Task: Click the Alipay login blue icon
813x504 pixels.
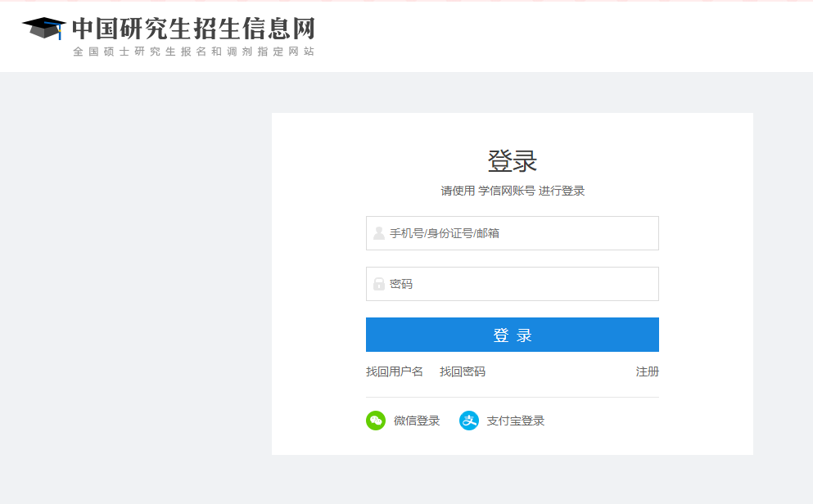Action: (468, 421)
